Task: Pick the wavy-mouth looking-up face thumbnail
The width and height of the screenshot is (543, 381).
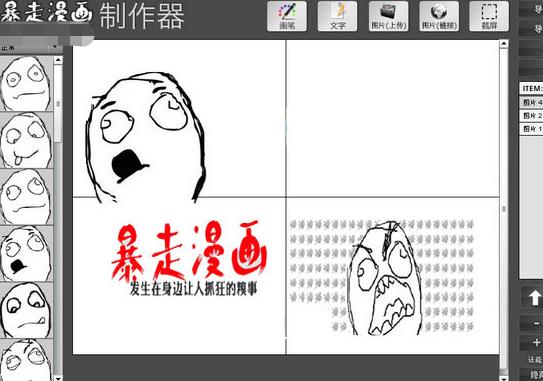Action: tap(26, 197)
